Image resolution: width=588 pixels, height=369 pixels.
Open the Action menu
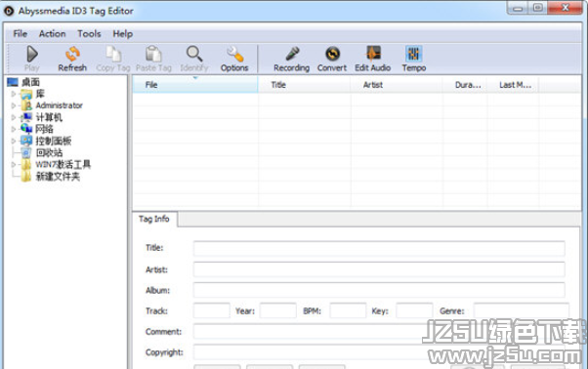(52, 34)
